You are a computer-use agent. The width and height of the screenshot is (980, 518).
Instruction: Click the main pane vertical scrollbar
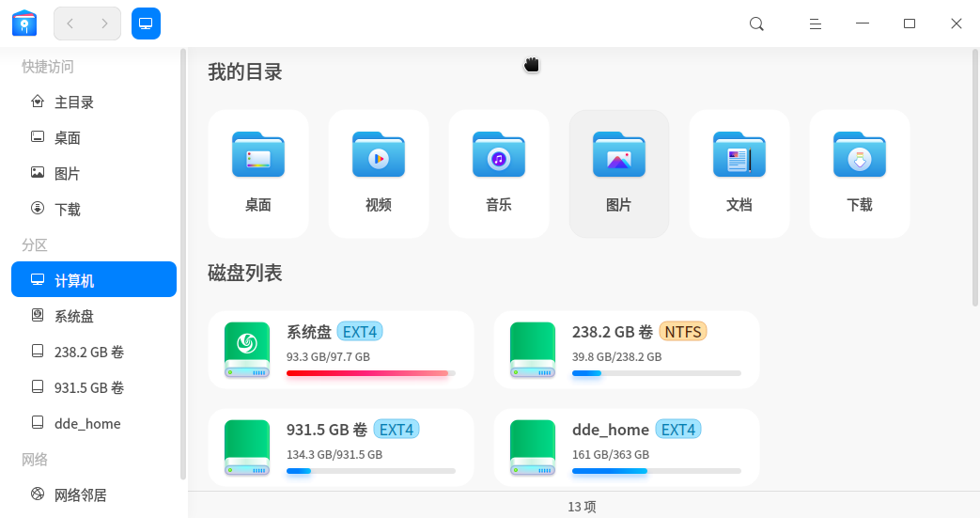pyautogui.click(x=975, y=177)
